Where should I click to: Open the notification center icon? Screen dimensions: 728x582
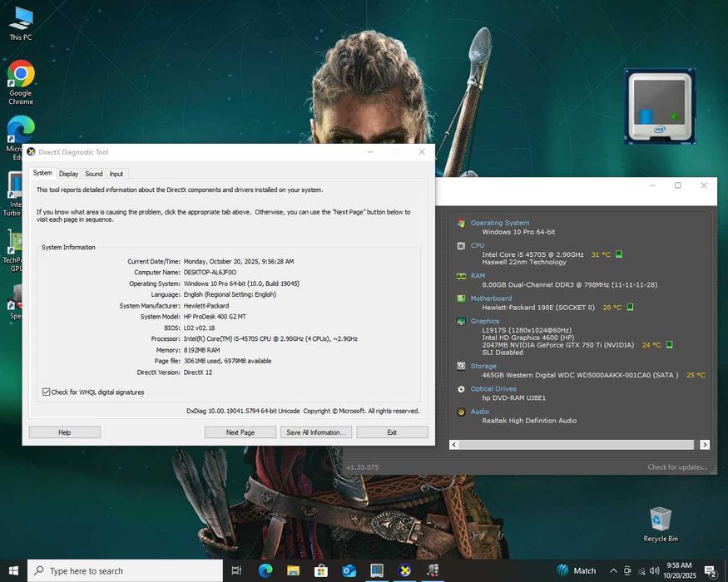pyautogui.click(x=710, y=571)
